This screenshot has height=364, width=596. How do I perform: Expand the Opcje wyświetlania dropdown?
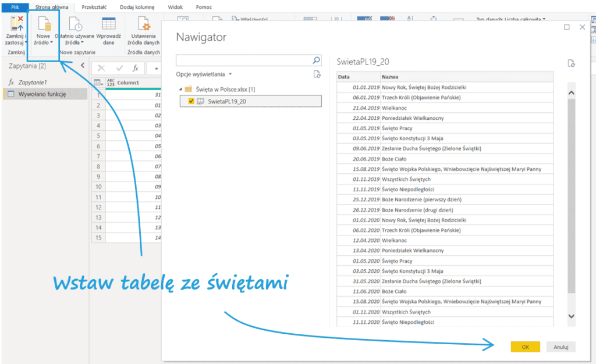click(204, 74)
